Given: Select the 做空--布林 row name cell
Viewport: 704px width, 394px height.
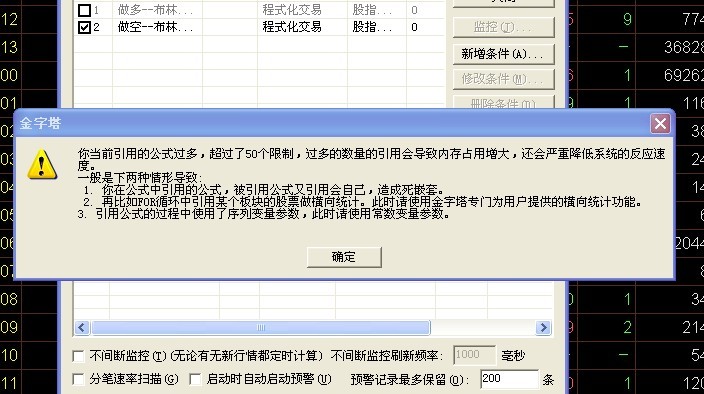Looking at the screenshot, I should pos(157,27).
